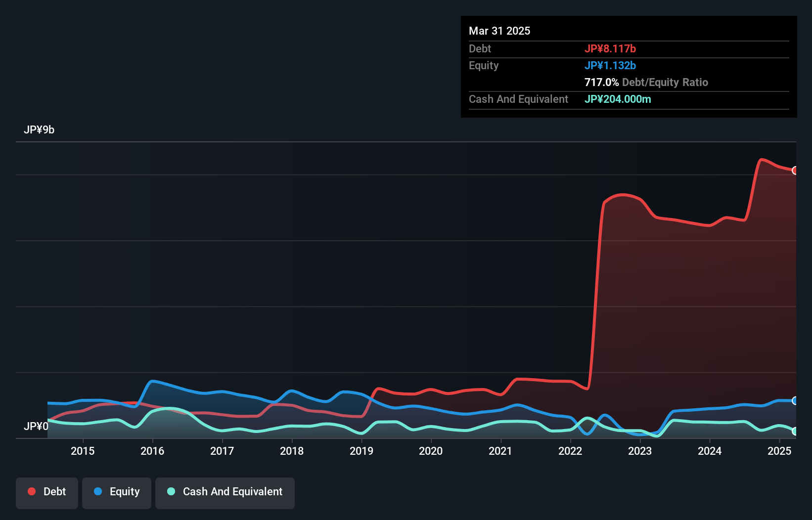Click the Mar 31 2025 tooltip date
Viewport: 812px width, 520px height.
click(499, 31)
